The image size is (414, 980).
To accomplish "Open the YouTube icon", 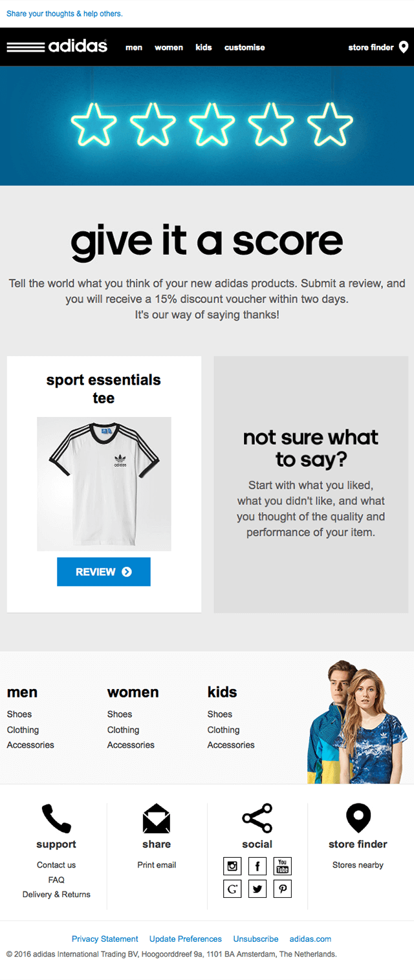I will [282, 866].
